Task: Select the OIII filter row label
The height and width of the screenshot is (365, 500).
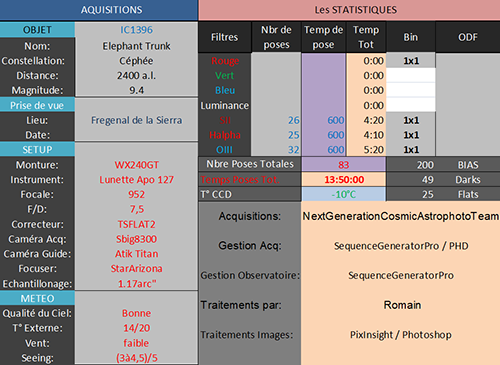Action: (x=225, y=150)
